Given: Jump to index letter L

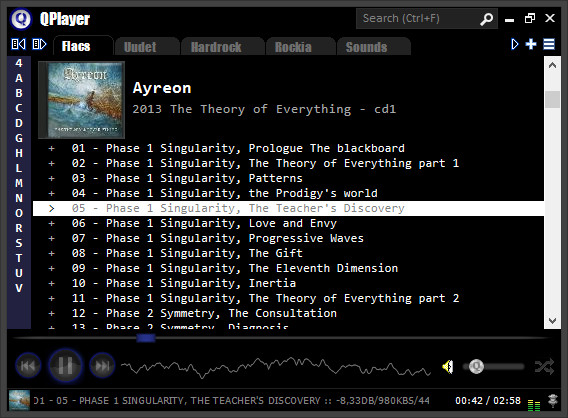Looking at the screenshot, I should coord(19,168).
